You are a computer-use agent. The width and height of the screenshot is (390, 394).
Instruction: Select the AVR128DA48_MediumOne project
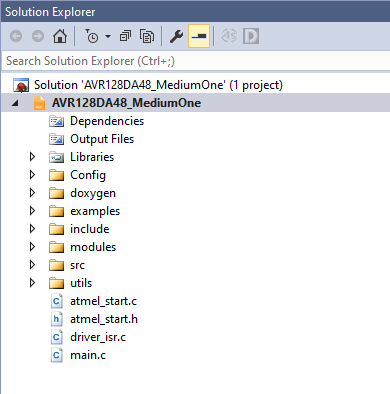click(x=126, y=103)
